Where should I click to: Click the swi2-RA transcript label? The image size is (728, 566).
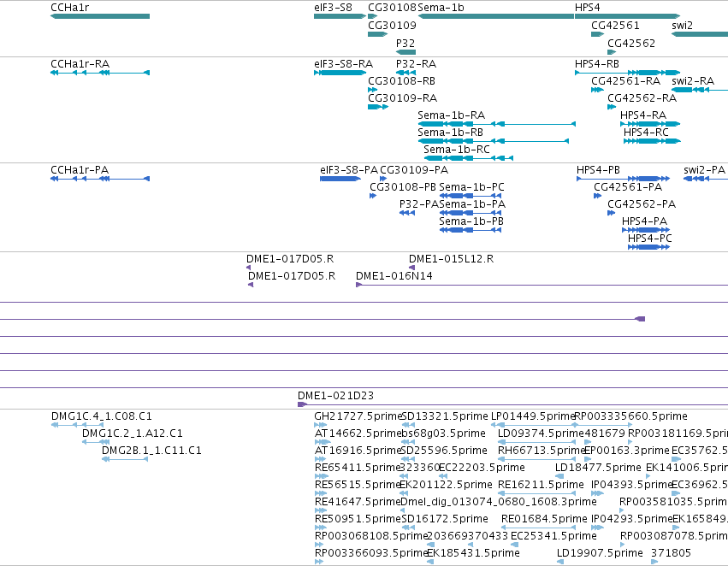pos(693,81)
